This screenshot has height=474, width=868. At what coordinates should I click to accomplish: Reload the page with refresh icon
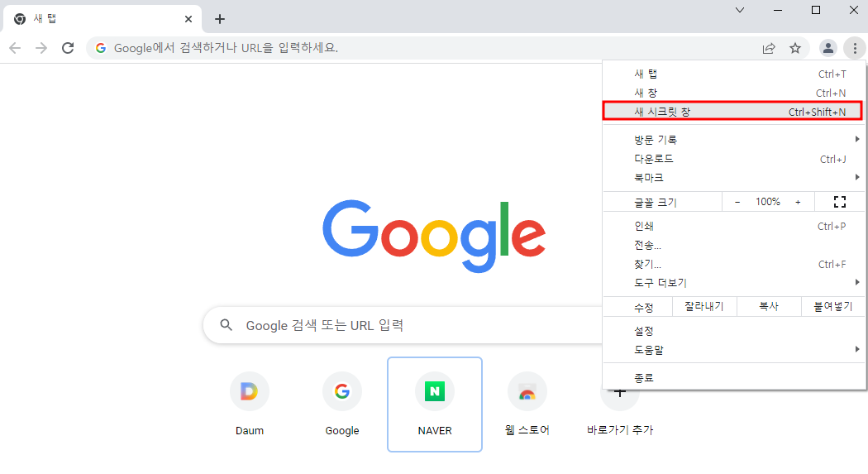[x=68, y=48]
